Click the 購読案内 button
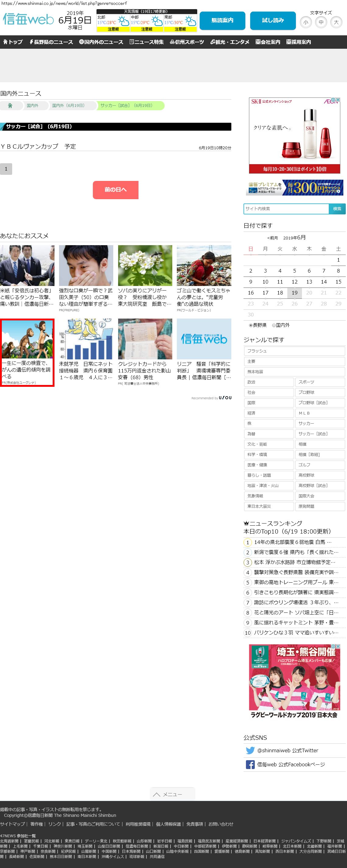The height and width of the screenshot is (868, 347). [x=222, y=20]
